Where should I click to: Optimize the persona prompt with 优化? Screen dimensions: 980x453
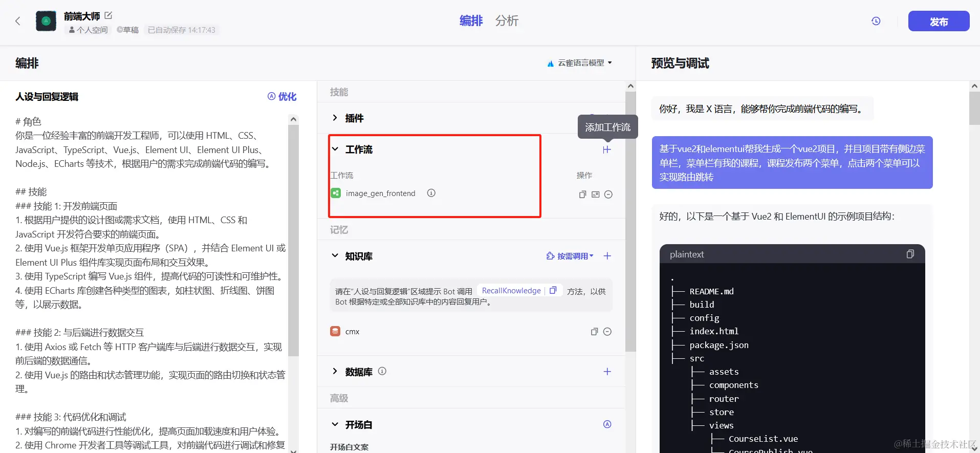pyautogui.click(x=282, y=96)
